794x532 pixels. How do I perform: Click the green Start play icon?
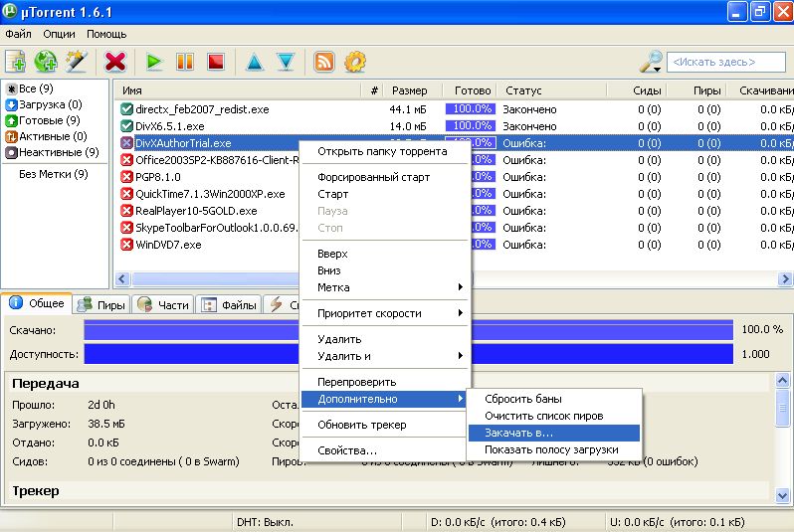tap(153, 62)
